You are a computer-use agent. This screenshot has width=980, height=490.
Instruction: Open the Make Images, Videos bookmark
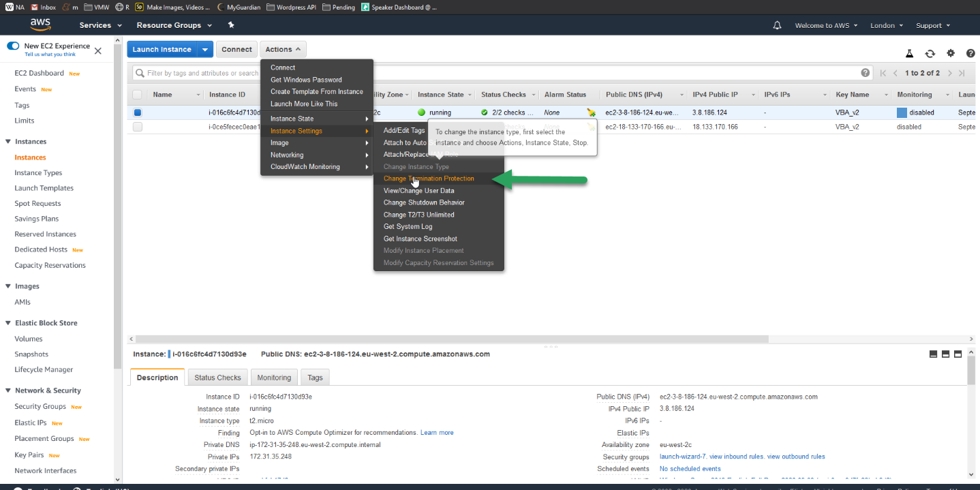click(x=173, y=7)
